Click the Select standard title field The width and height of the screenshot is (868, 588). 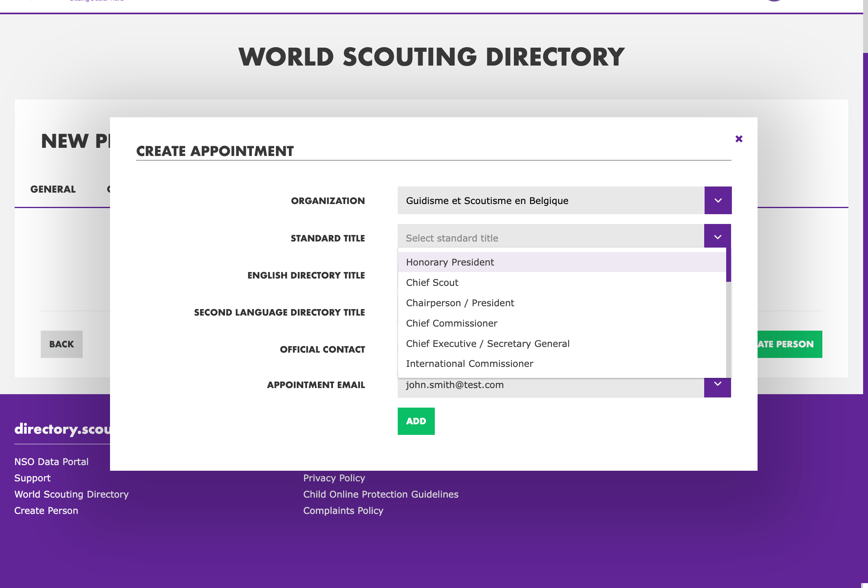pyautogui.click(x=551, y=237)
